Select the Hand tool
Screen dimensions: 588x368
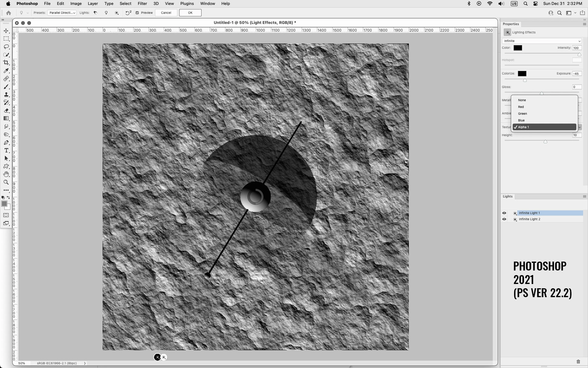[x=6, y=174]
